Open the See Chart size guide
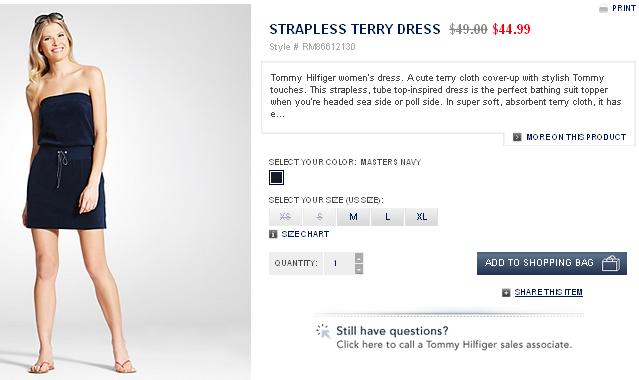The height and width of the screenshot is (380, 639). coord(305,234)
